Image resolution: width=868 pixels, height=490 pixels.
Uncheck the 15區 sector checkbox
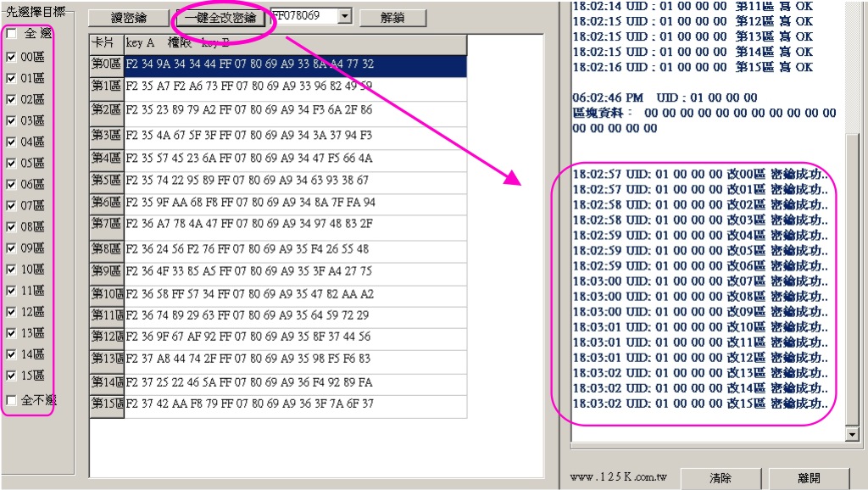pyautogui.click(x=11, y=376)
